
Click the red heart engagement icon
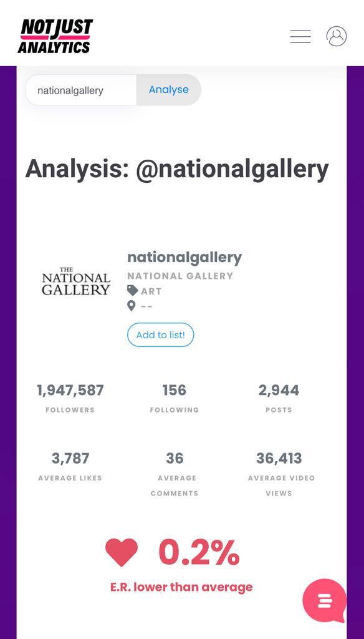(122, 552)
